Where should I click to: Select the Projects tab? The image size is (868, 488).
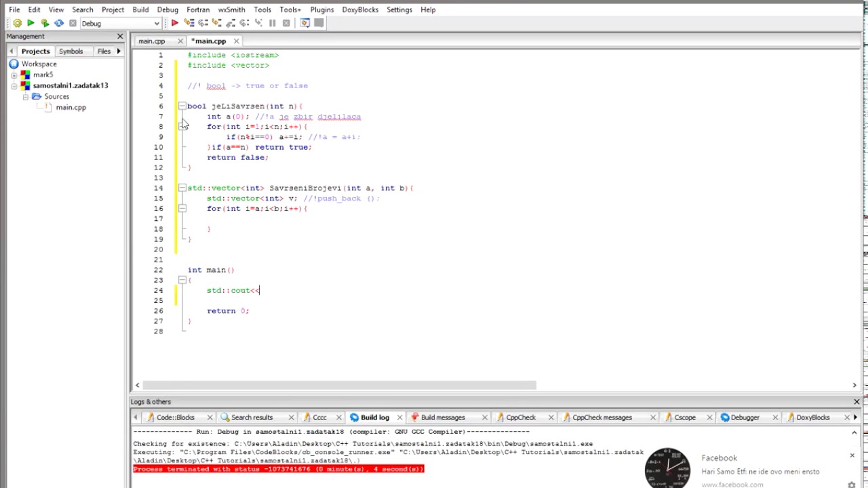35,52
